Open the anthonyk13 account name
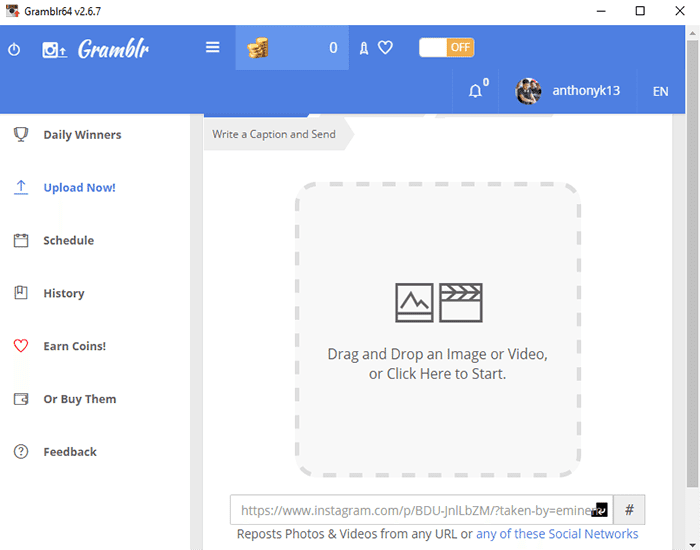The height and width of the screenshot is (550, 700). point(586,91)
